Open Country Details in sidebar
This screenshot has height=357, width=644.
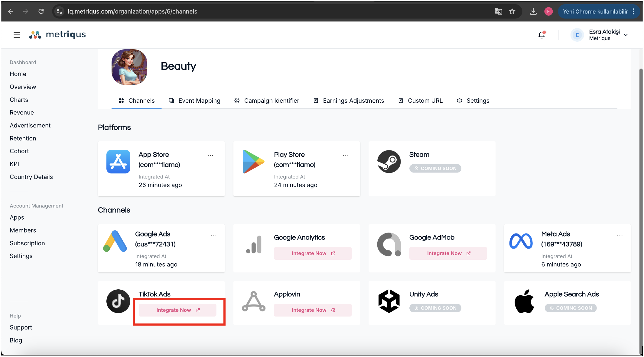(x=31, y=177)
